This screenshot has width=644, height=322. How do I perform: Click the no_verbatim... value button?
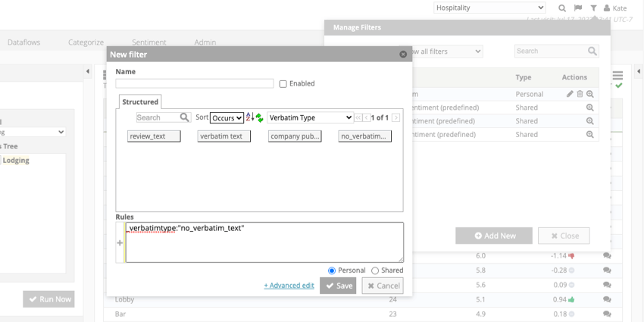[x=365, y=136]
